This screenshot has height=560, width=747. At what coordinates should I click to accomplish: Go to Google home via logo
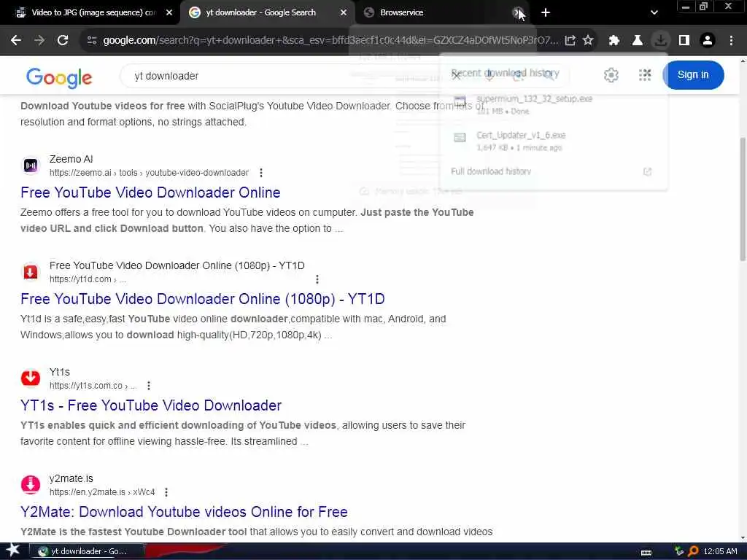click(59, 77)
